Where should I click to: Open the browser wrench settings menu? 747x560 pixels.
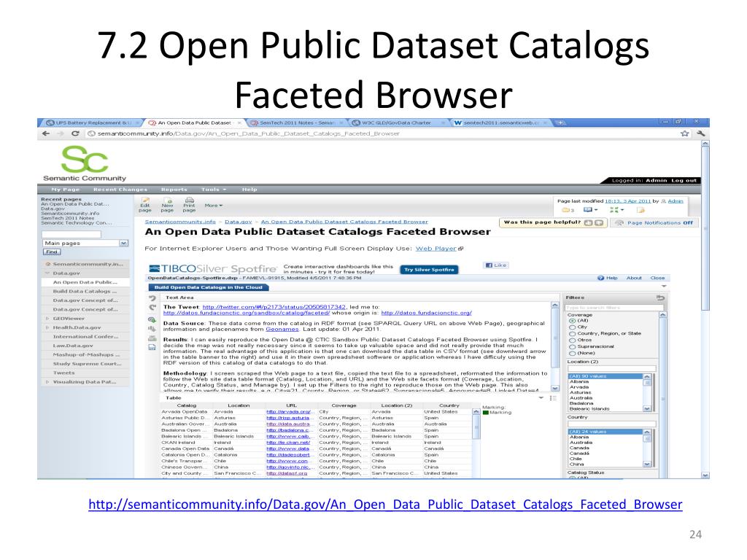point(700,134)
